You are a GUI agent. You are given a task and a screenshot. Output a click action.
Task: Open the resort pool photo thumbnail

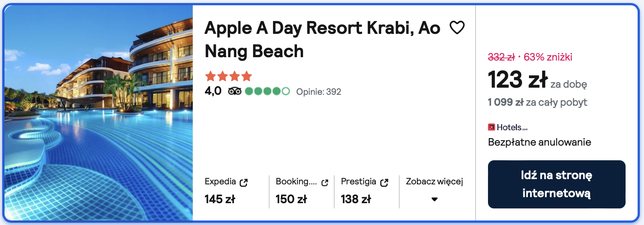click(98, 113)
